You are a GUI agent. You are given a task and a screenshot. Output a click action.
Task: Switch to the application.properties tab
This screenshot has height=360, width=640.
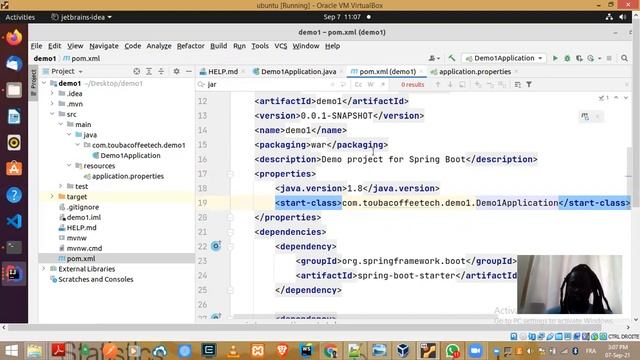(475, 72)
